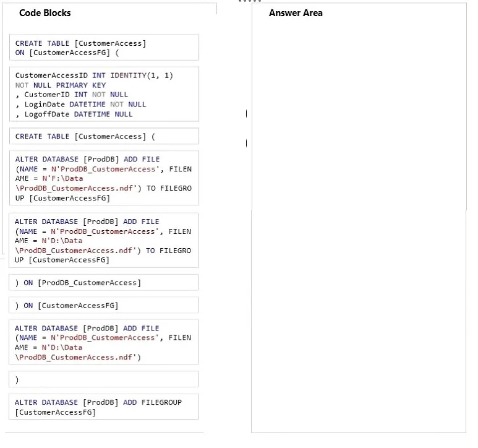Click the ) ON [CustomerAccessFG] block

point(104,305)
